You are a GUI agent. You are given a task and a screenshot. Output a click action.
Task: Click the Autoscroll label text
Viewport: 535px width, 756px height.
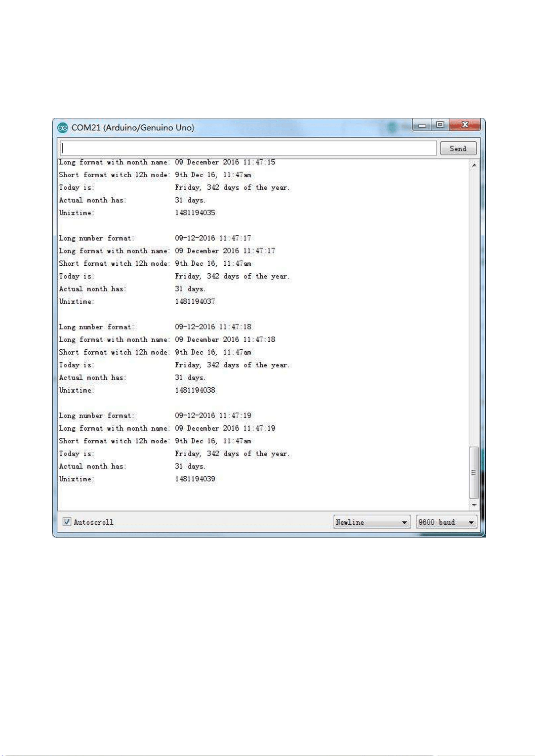[94, 522]
